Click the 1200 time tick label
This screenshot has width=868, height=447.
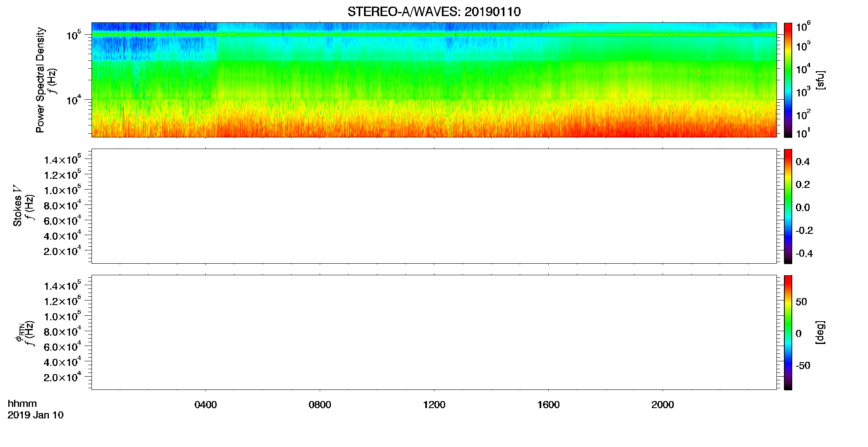[434, 405]
